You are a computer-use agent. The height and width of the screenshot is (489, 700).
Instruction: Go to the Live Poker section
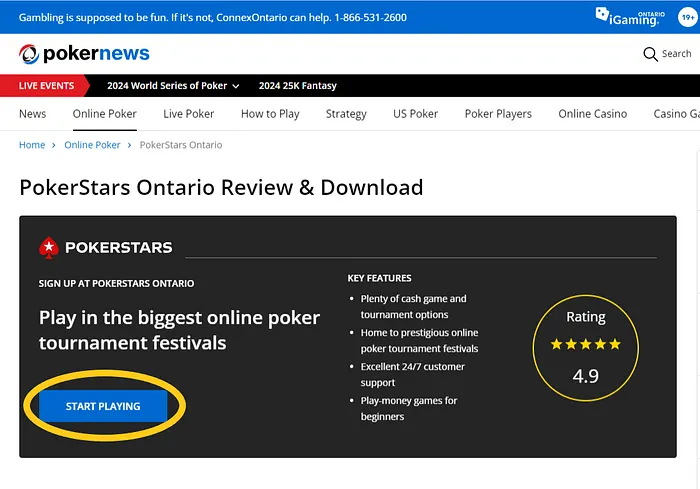tap(188, 114)
